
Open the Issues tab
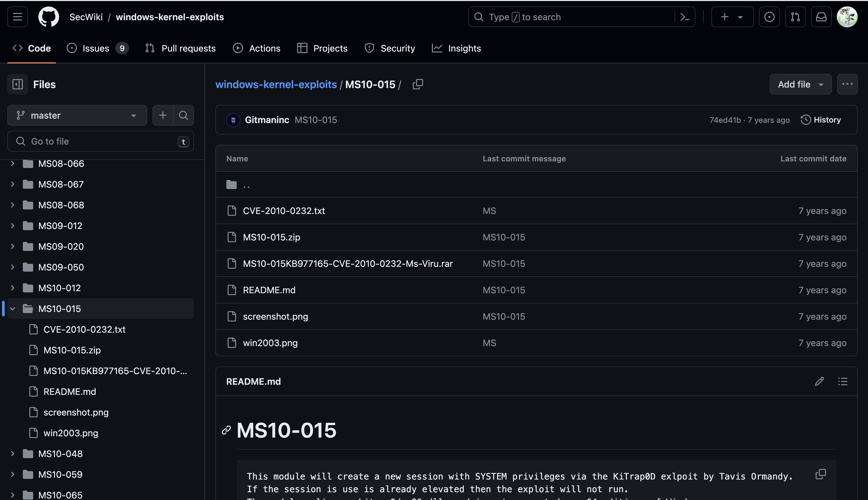(x=97, y=48)
